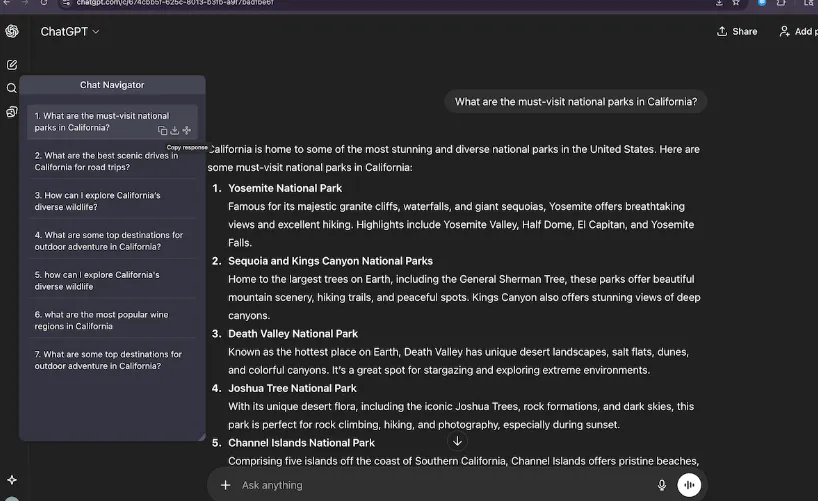Download first navigator item response
This screenshot has height=501, width=818.
pos(174,131)
